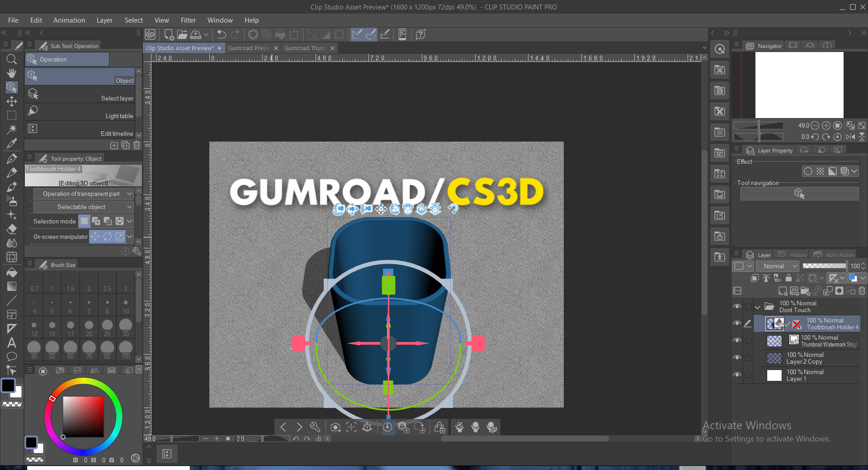Choose brush size 100
This screenshot has width=868, height=470.
point(126,351)
